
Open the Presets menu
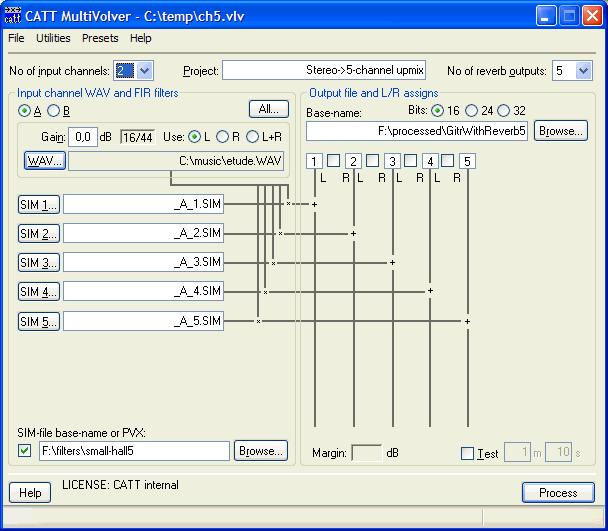click(100, 38)
